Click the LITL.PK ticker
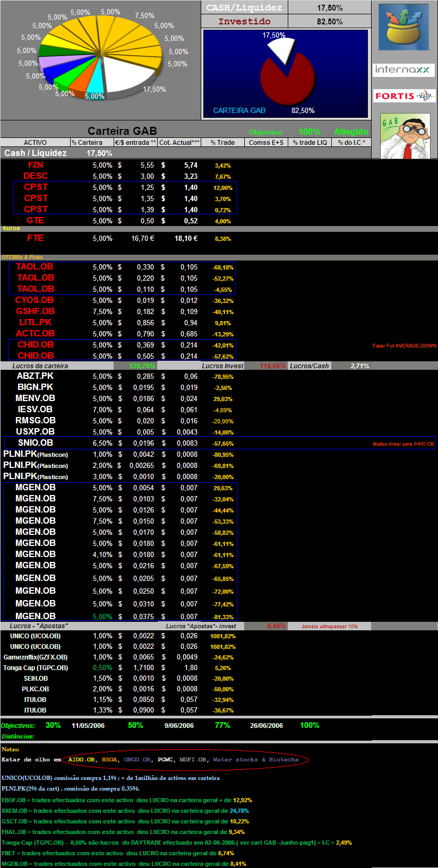438x868 pixels. pyautogui.click(x=36, y=323)
